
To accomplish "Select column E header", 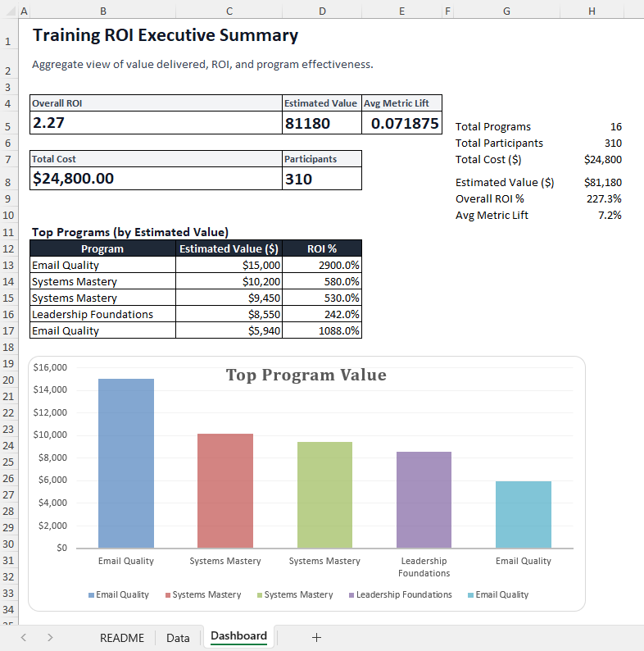I will click(401, 11).
